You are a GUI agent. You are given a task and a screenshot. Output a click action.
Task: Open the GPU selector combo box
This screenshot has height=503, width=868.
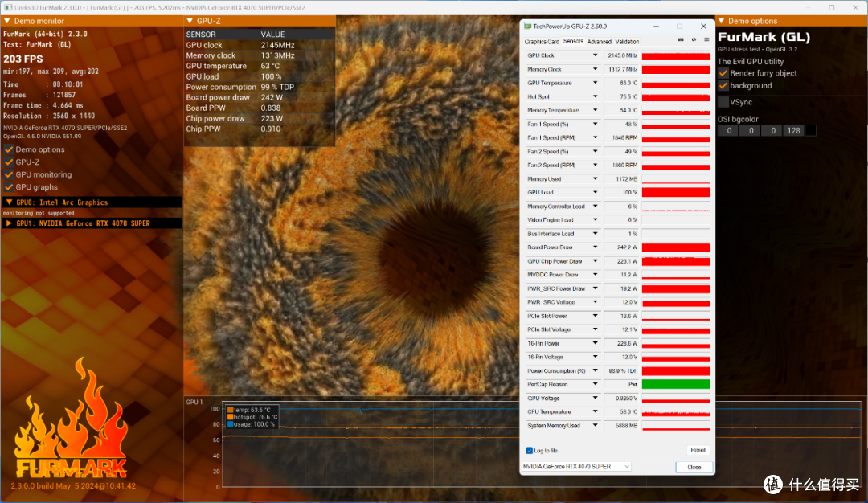coord(576,467)
